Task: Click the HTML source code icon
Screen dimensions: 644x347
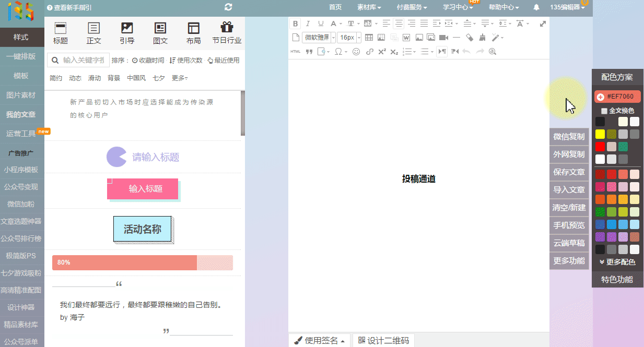Action: [x=295, y=52]
